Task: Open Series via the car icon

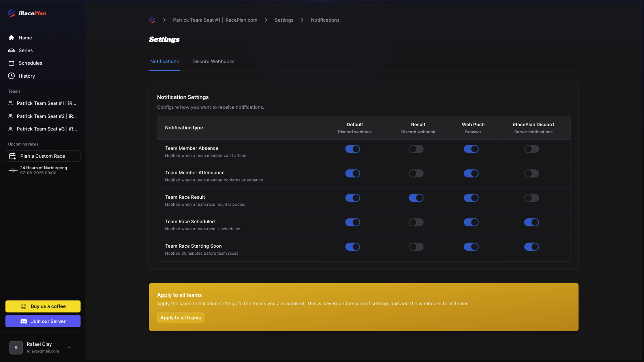Action: tap(11, 50)
